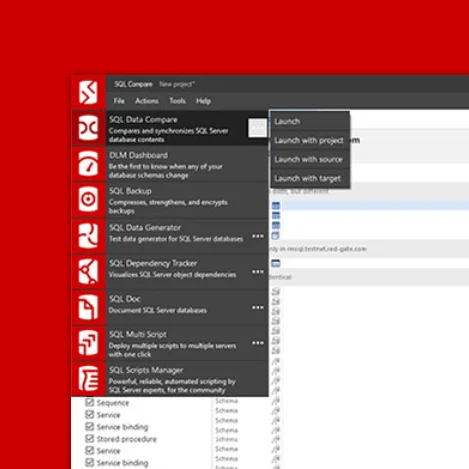Toggle the first Service binding checkbox

pos(89,426)
